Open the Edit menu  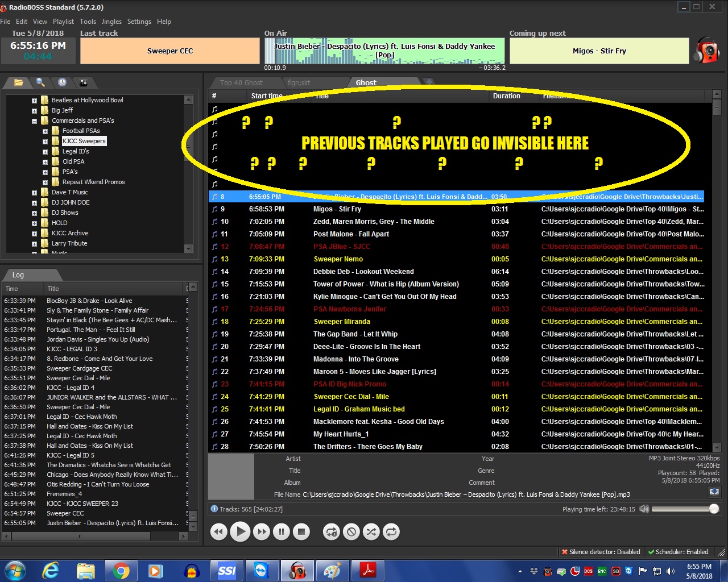click(22, 22)
